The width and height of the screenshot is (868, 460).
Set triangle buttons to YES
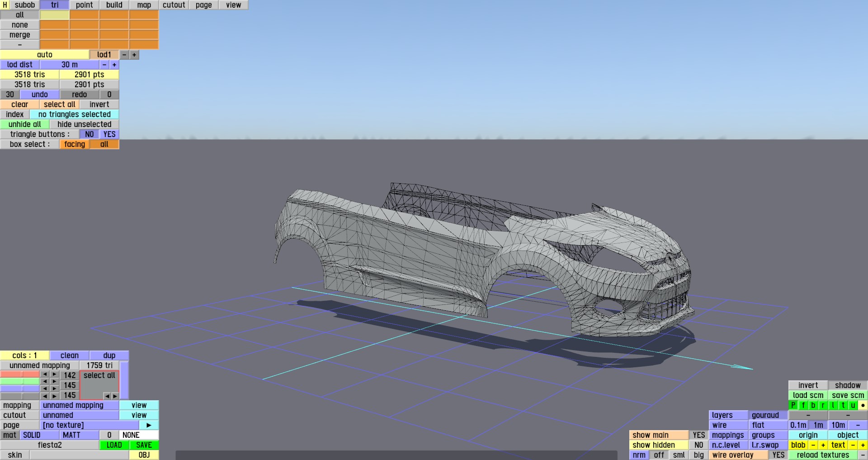(x=109, y=134)
